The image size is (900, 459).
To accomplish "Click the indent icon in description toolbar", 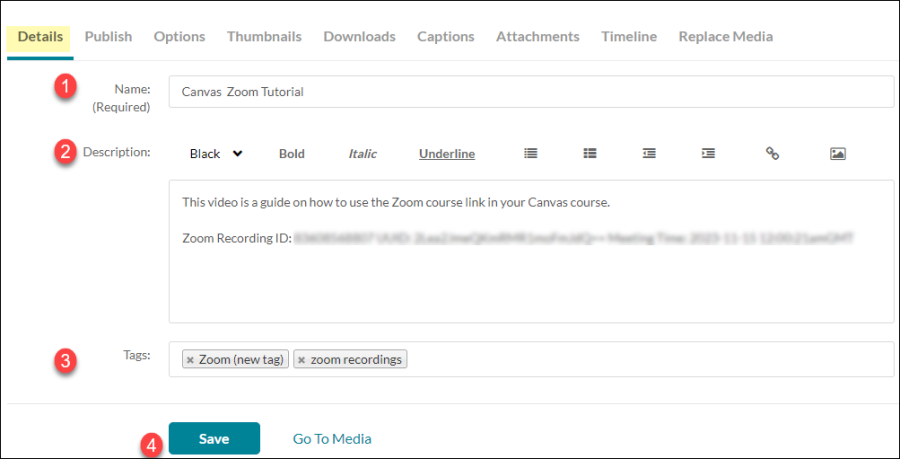I will pyautogui.click(x=709, y=153).
